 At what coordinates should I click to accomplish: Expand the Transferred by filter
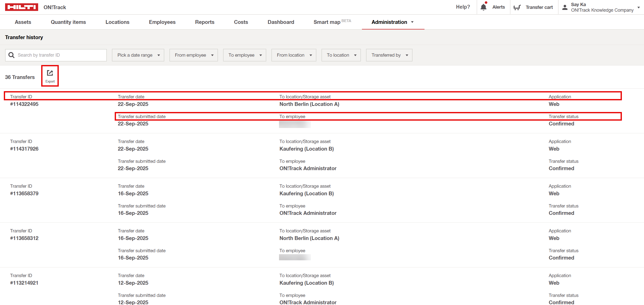click(x=389, y=55)
